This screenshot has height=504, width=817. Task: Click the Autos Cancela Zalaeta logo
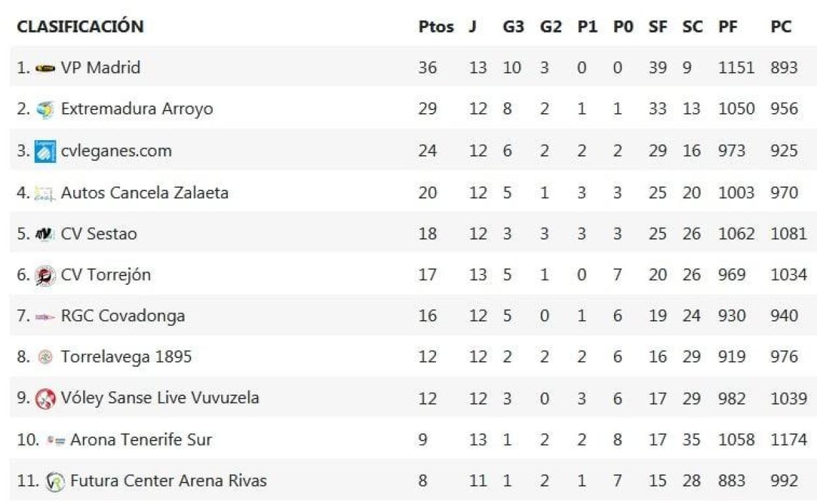coord(45,193)
